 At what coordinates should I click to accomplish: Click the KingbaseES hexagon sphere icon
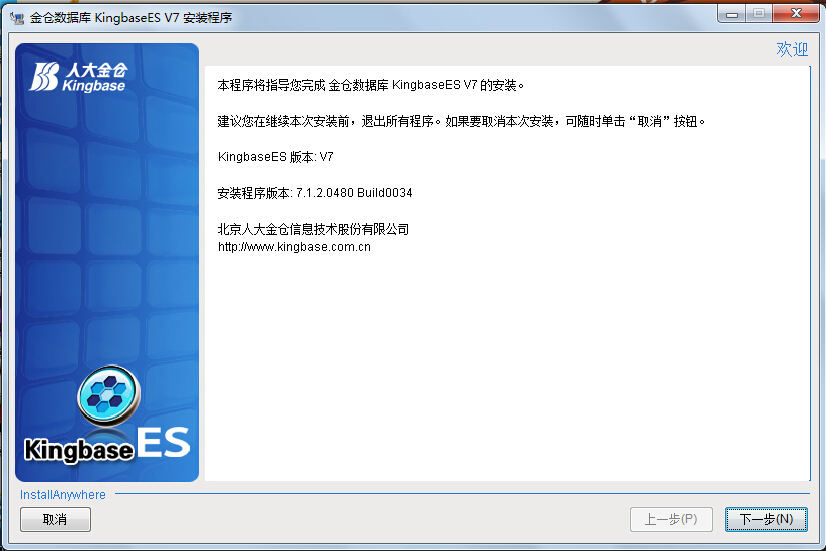[109, 396]
